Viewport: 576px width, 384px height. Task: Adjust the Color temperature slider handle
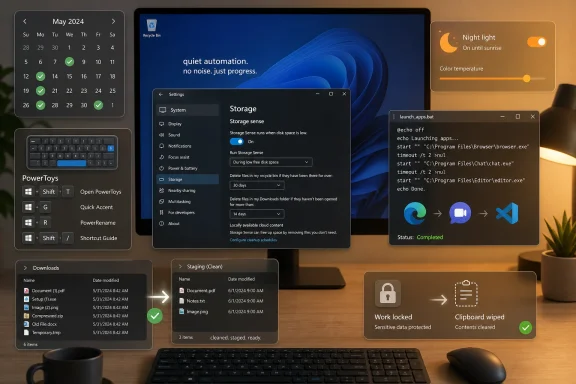(x=526, y=78)
